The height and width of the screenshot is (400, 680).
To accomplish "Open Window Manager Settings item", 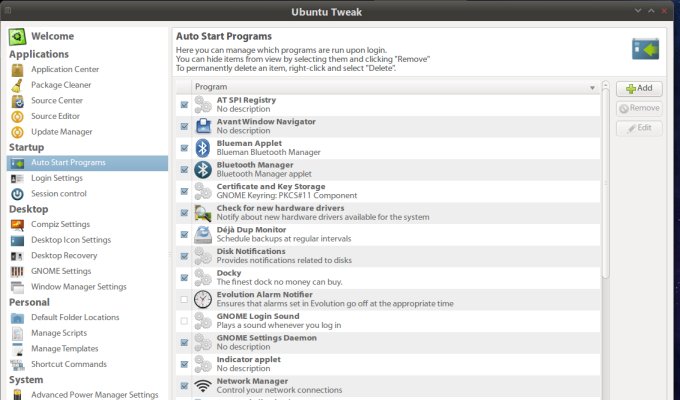I will pyautogui.click(x=78, y=286).
